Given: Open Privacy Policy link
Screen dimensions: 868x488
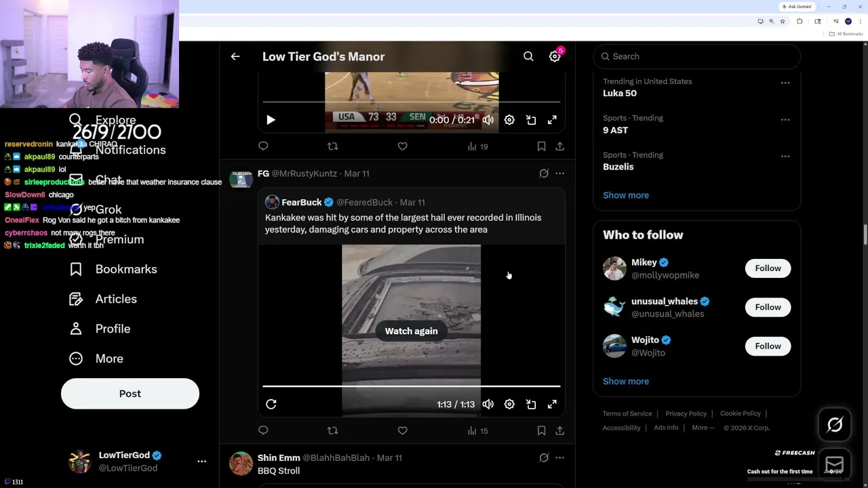Looking at the screenshot, I should [x=686, y=413].
